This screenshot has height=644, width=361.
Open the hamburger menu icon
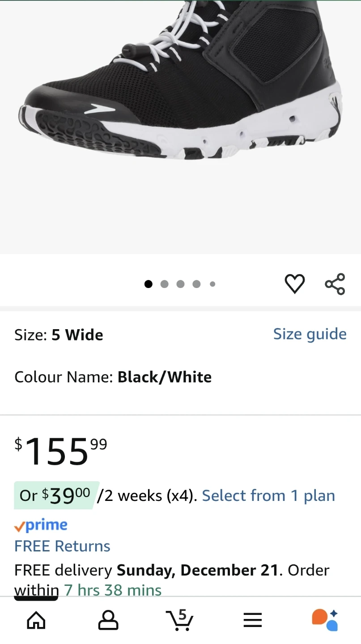point(252,620)
